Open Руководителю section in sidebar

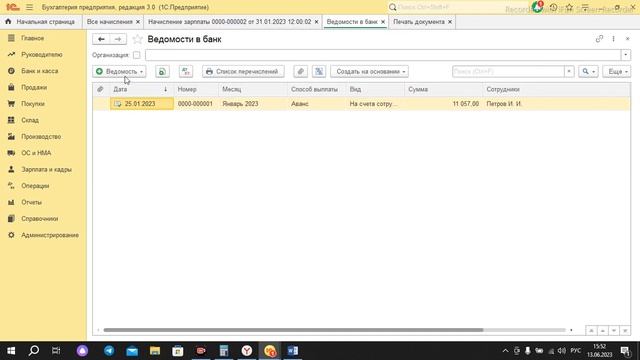(x=42, y=54)
